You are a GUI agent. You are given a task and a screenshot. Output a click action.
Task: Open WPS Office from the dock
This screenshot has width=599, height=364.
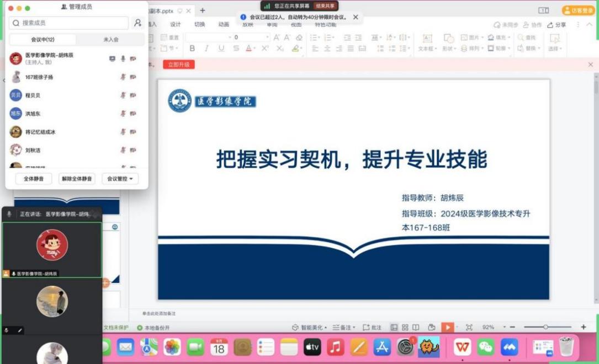pyautogui.click(x=462, y=347)
